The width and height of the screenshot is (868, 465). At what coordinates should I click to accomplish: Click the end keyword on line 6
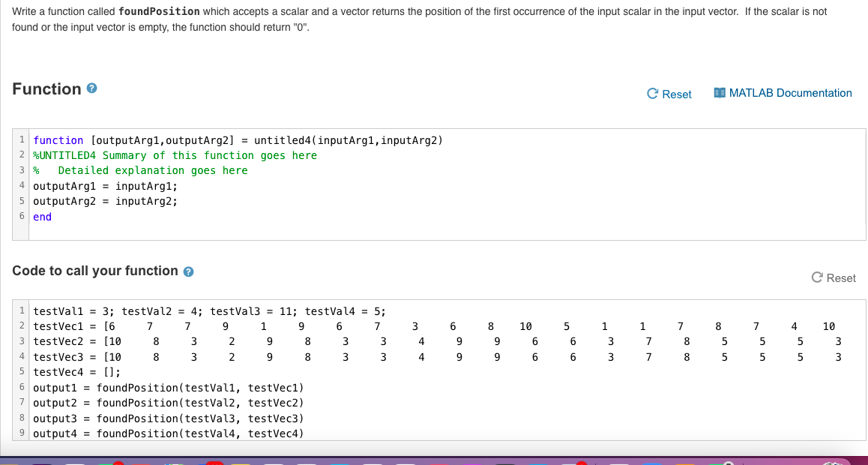[x=42, y=216]
